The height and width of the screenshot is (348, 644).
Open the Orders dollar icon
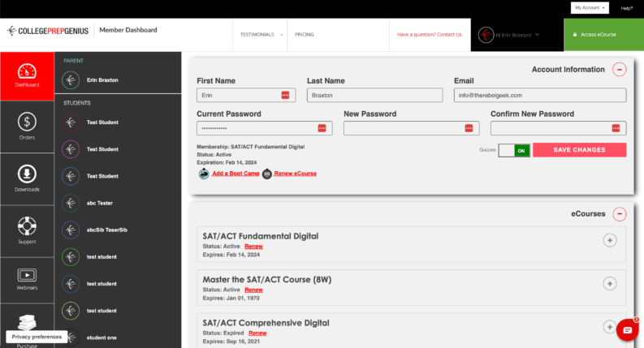click(27, 122)
